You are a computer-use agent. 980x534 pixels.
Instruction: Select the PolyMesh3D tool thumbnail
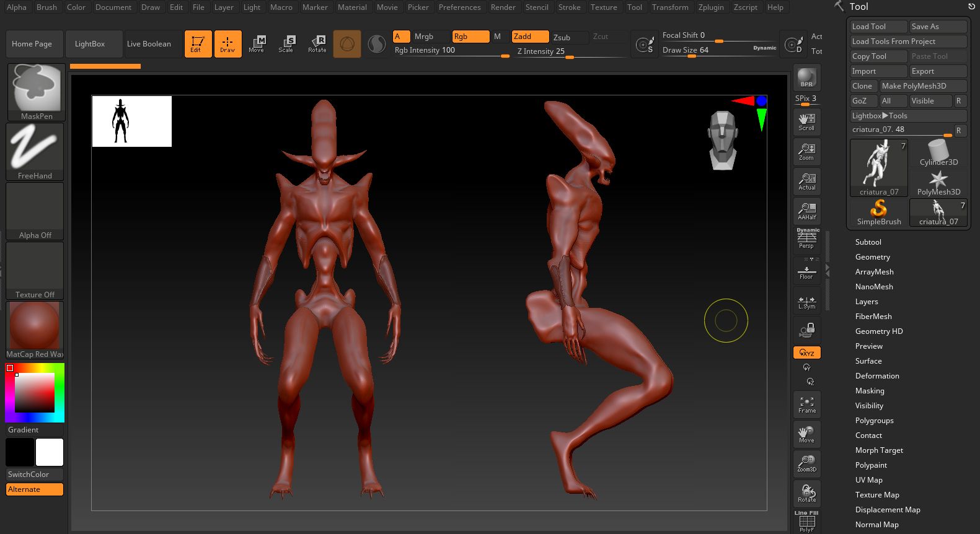938,183
